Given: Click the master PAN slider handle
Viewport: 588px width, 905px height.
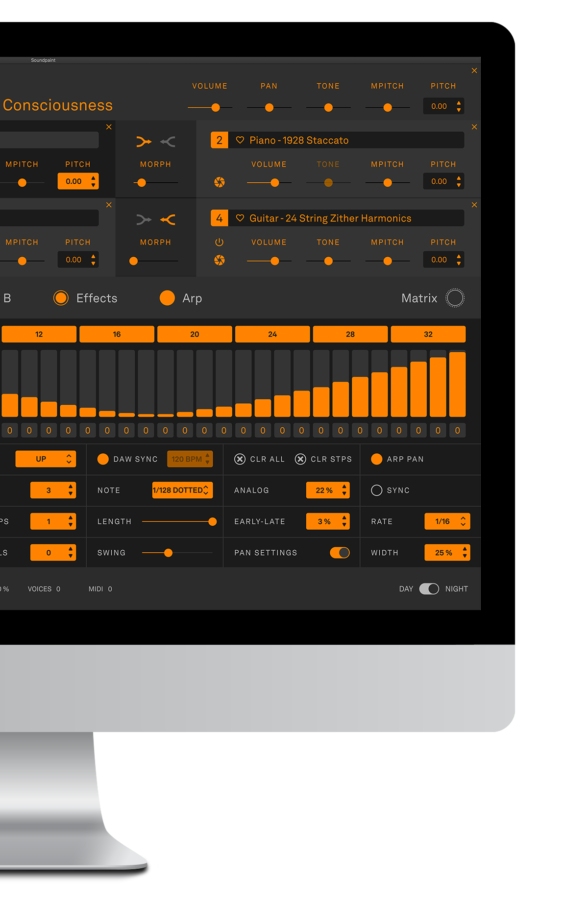Looking at the screenshot, I should click(x=269, y=107).
